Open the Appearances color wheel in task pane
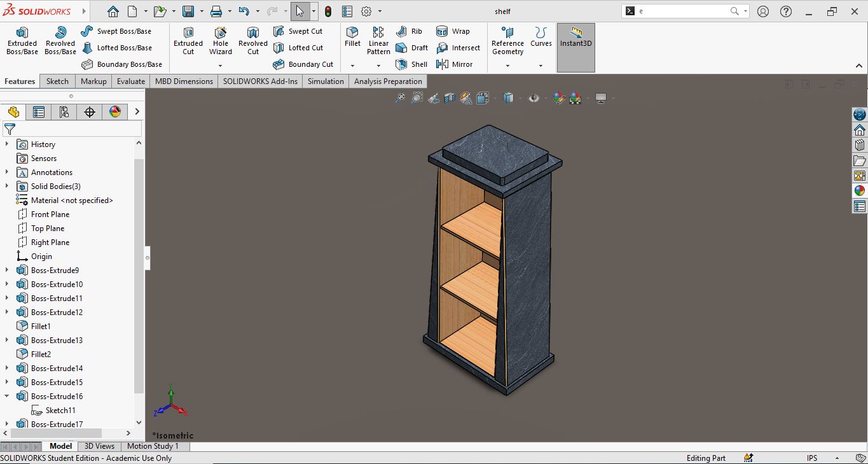 tap(859, 190)
